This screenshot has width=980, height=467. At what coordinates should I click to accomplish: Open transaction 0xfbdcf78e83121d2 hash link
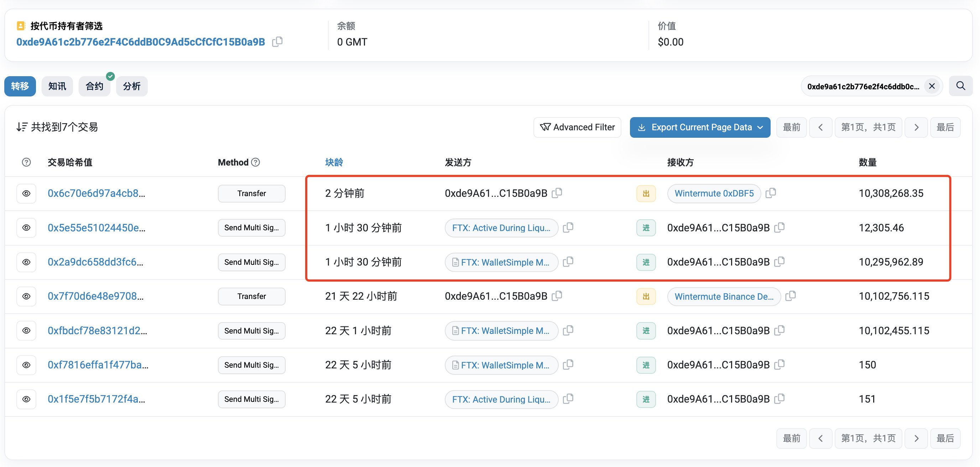point(97,330)
